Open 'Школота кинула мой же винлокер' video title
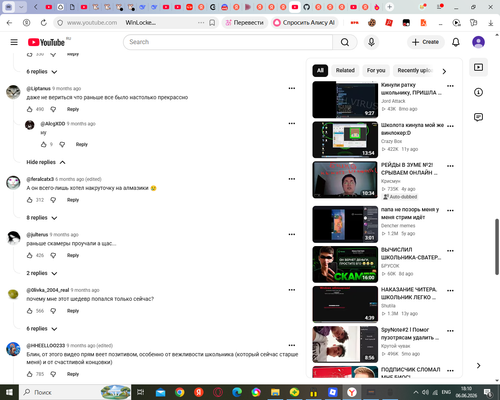This screenshot has height=400, width=500. point(412,129)
